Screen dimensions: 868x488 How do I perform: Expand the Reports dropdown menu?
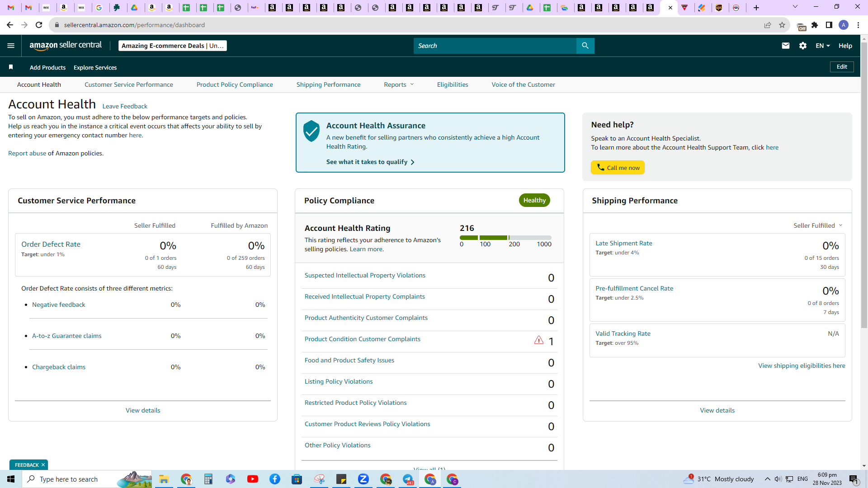(x=399, y=84)
